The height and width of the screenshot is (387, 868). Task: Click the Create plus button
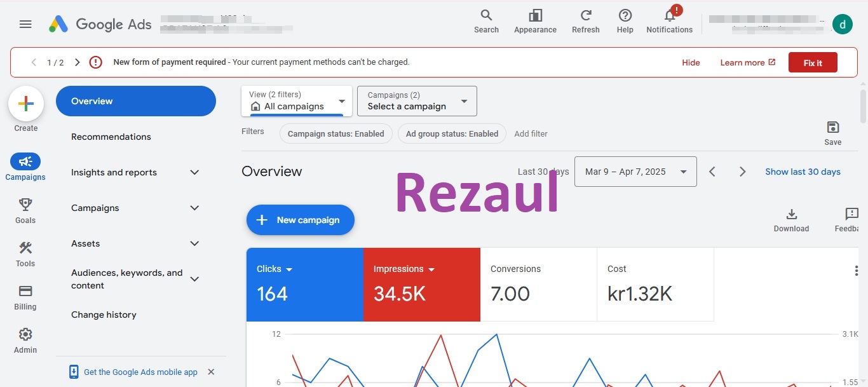coord(26,104)
